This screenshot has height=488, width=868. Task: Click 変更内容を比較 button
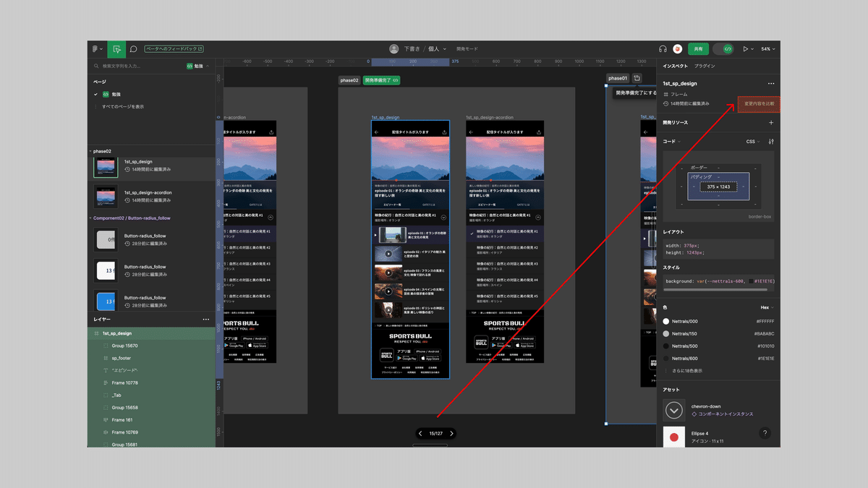[x=759, y=104]
